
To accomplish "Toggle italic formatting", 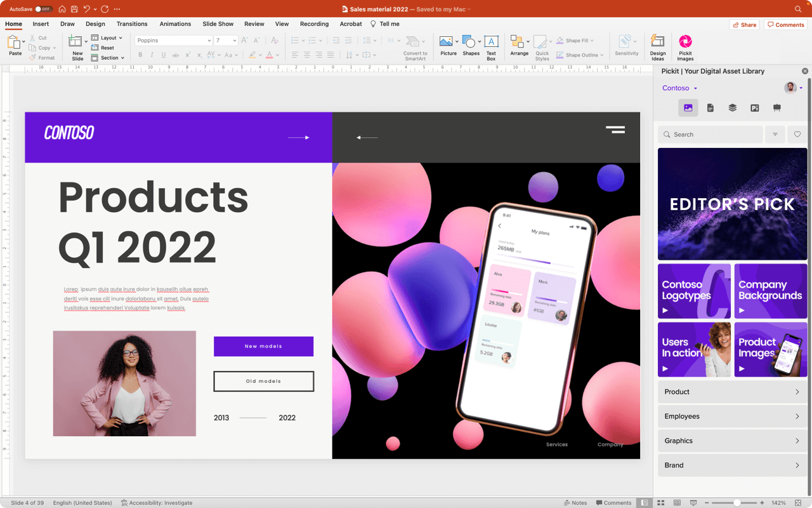I will (152, 55).
